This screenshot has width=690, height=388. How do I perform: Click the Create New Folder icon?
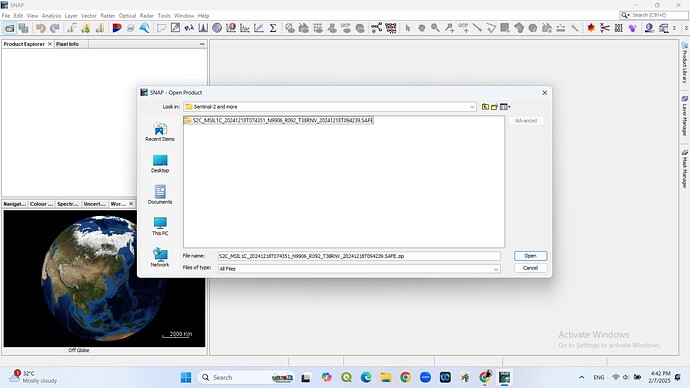click(x=494, y=107)
